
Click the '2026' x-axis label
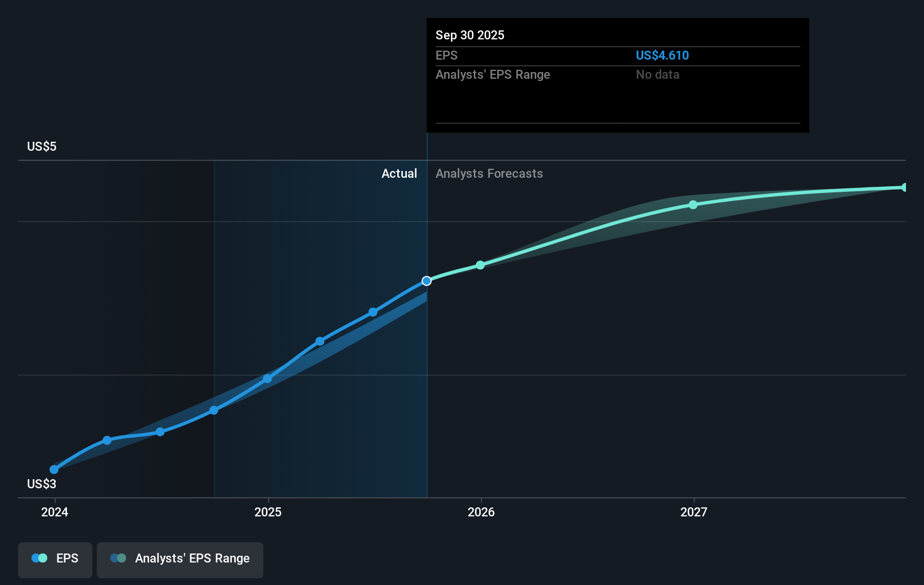(481, 512)
